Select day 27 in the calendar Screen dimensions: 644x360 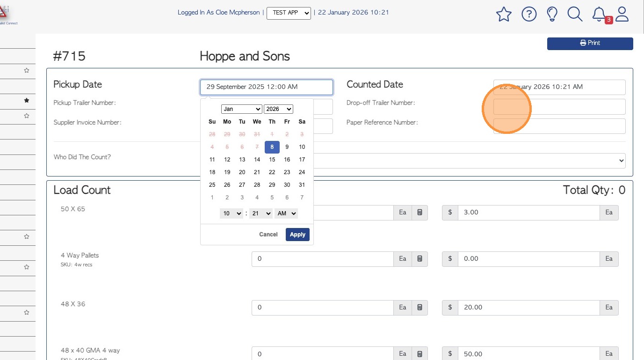[x=242, y=185]
